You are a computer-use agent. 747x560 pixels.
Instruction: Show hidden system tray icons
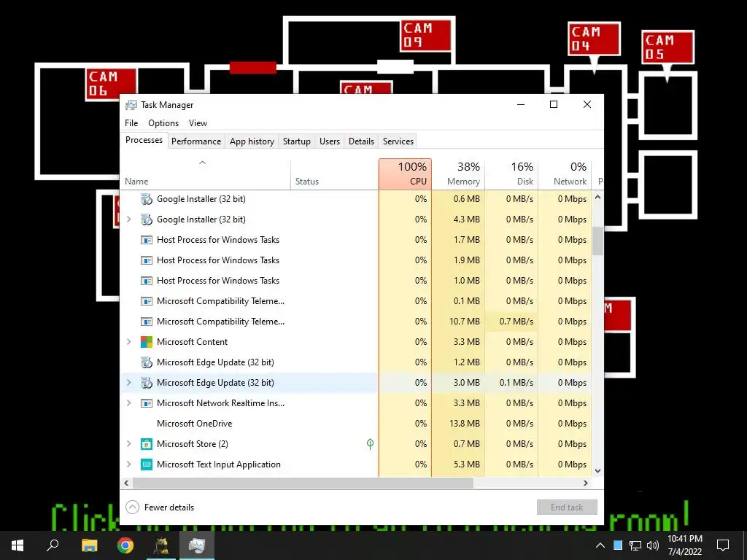tap(600, 545)
